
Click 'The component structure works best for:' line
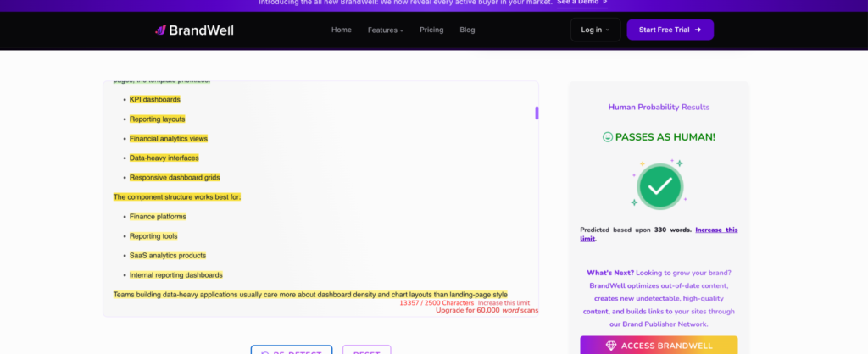pos(177,197)
